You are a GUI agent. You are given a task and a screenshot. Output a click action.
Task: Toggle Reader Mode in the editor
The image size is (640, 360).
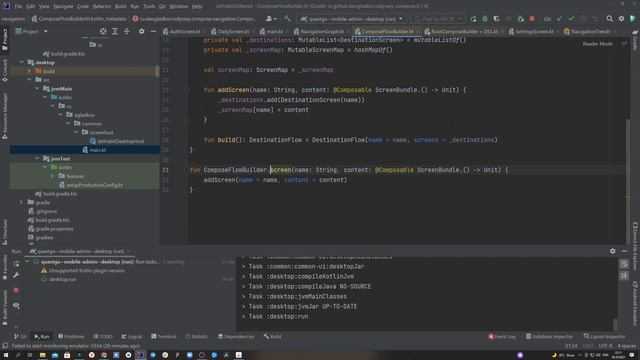(x=597, y=44)
